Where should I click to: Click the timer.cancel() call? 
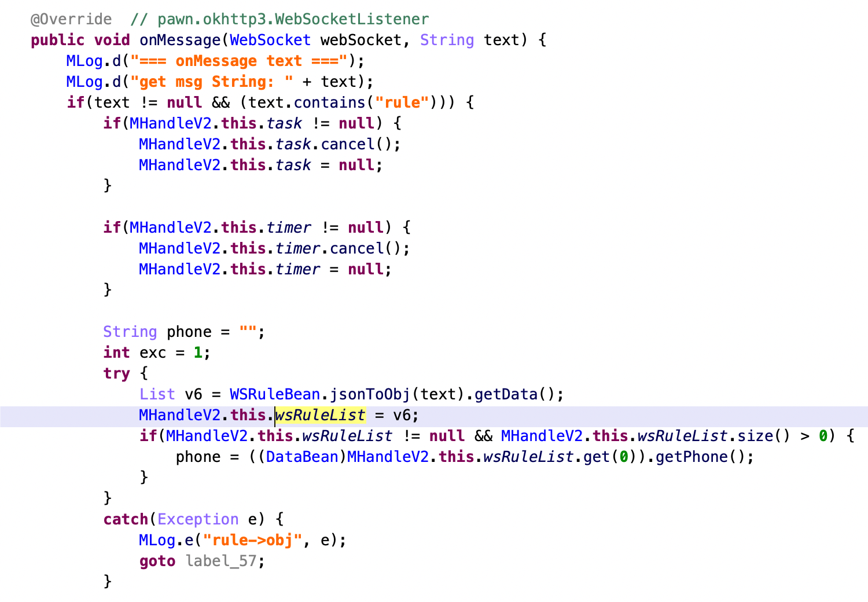(x=343, y=248)
